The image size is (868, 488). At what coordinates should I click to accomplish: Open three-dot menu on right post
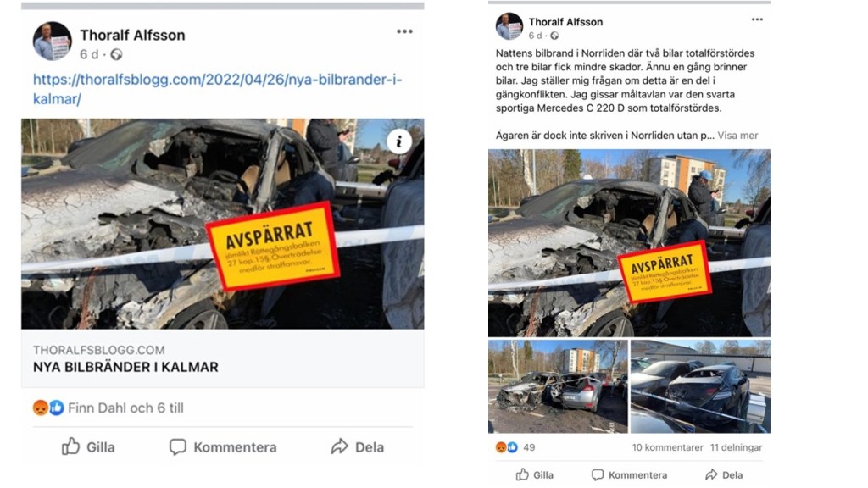757,19
